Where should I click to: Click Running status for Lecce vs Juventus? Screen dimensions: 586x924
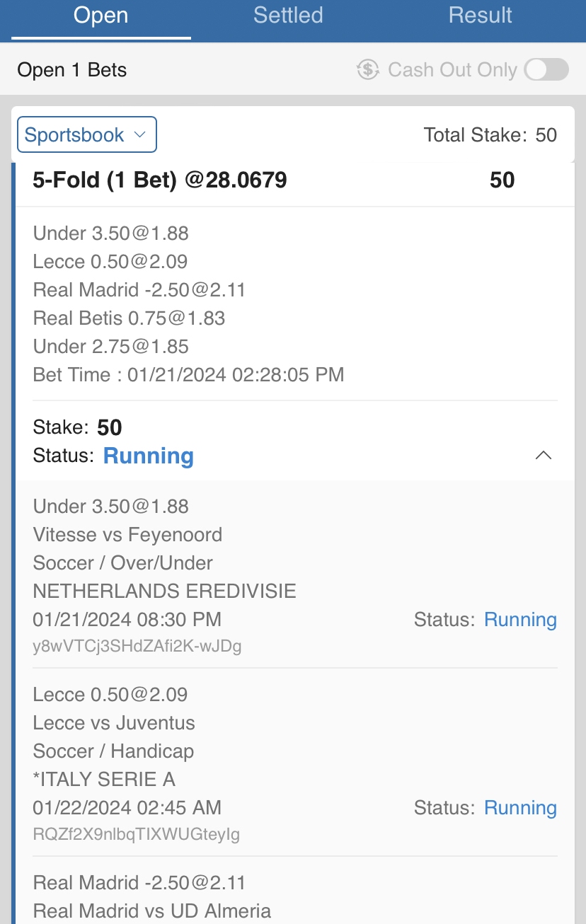pos(520,808)
